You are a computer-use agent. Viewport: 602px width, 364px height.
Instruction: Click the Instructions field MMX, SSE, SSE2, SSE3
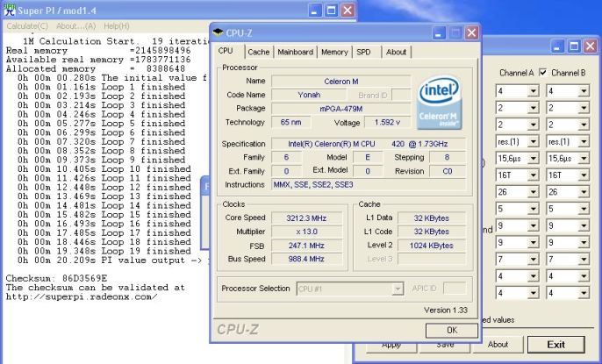[369, 184]
